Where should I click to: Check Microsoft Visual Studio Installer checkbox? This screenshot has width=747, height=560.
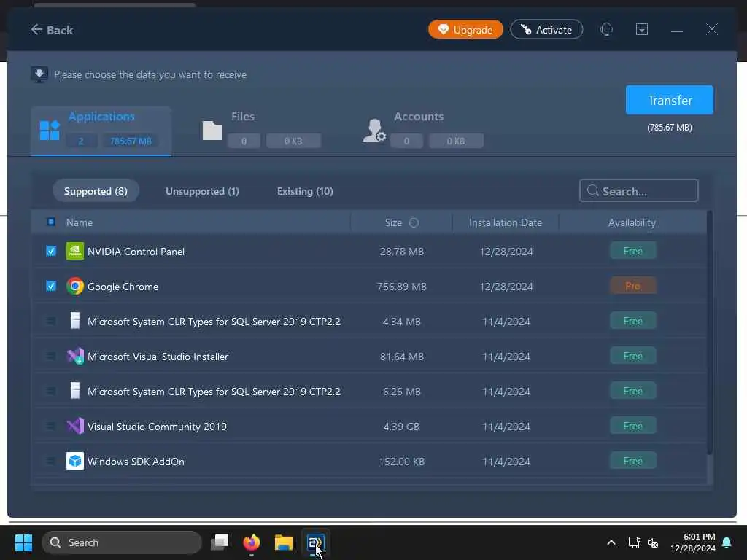(51, 356)
